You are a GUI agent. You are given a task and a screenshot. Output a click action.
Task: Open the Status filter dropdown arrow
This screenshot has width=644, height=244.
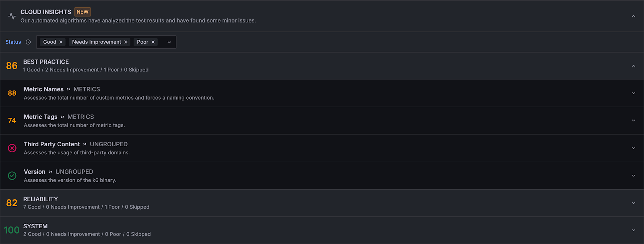click(169, 42)
